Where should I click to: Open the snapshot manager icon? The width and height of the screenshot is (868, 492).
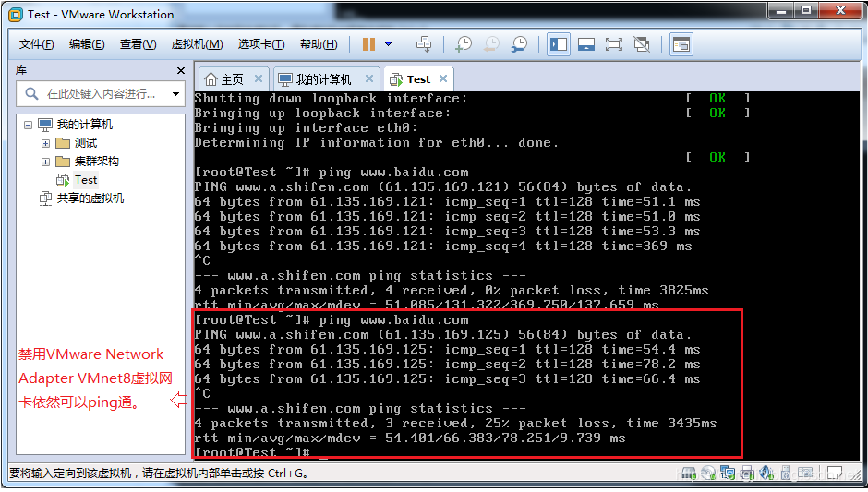(x=520, y=44)
